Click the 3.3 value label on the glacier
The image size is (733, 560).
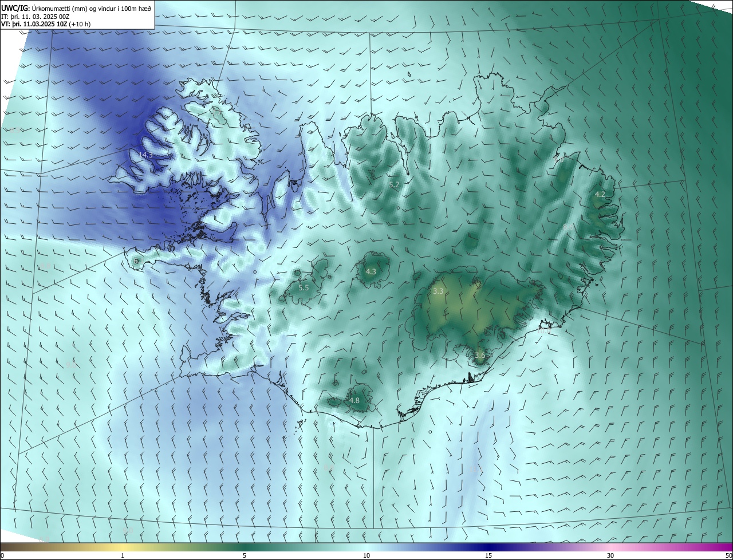pyautogui.click(x=438, y=291)
